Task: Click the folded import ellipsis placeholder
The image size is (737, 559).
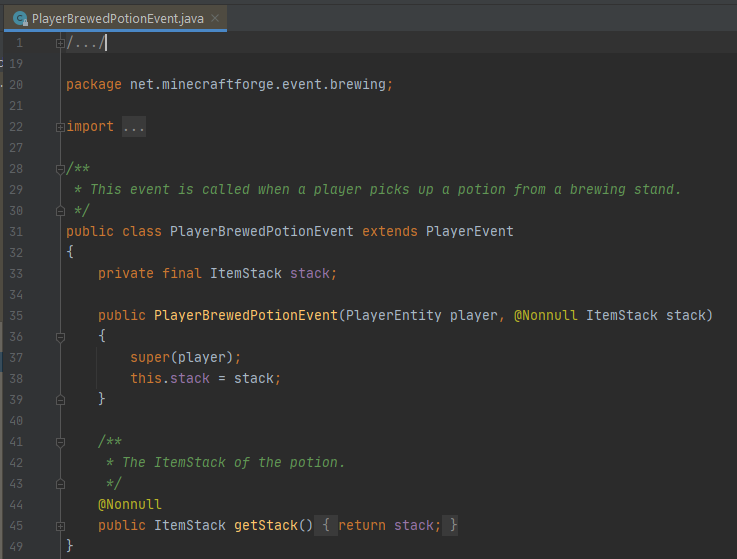Action: (x=133, y=127)
